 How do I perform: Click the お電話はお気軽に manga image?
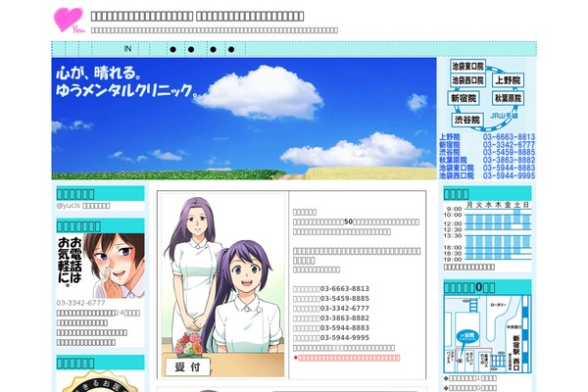coord(101,266)
